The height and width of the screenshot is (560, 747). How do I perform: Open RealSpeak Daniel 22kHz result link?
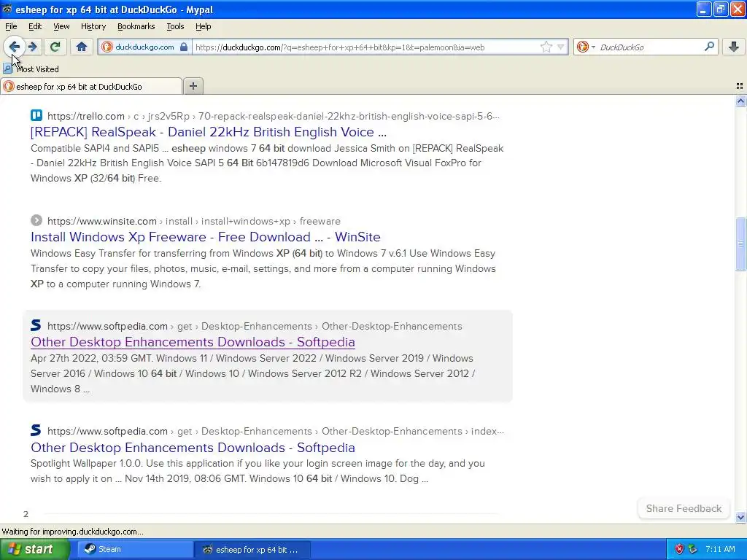coord(208,132)
